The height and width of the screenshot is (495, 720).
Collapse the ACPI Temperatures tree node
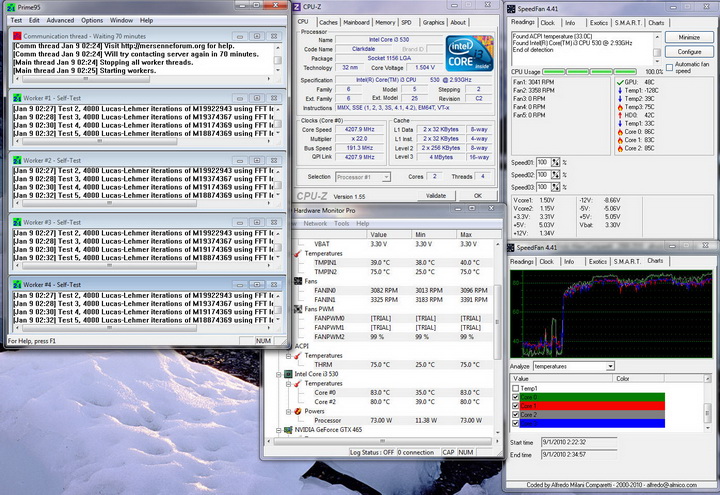(x=288, y=356)
